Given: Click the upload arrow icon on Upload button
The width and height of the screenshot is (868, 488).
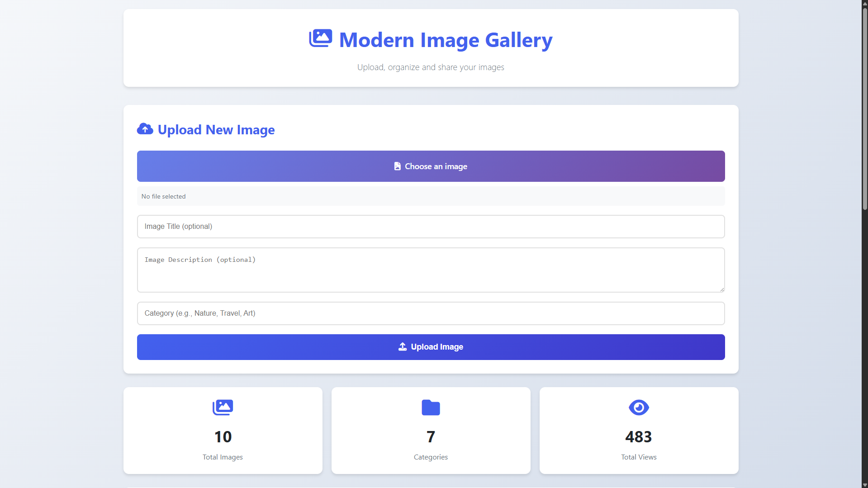Looking at the screenshot, I should [x=402, y=347].
